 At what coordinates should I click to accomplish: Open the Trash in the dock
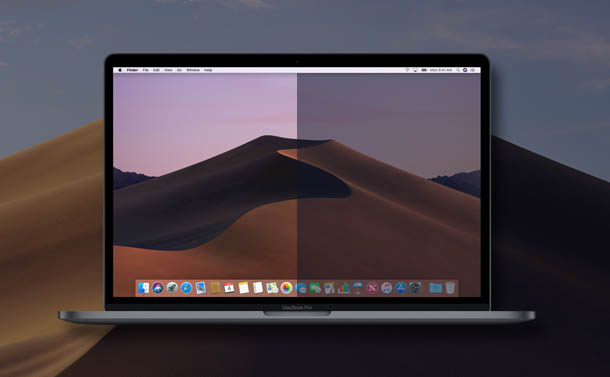[450, 288]
